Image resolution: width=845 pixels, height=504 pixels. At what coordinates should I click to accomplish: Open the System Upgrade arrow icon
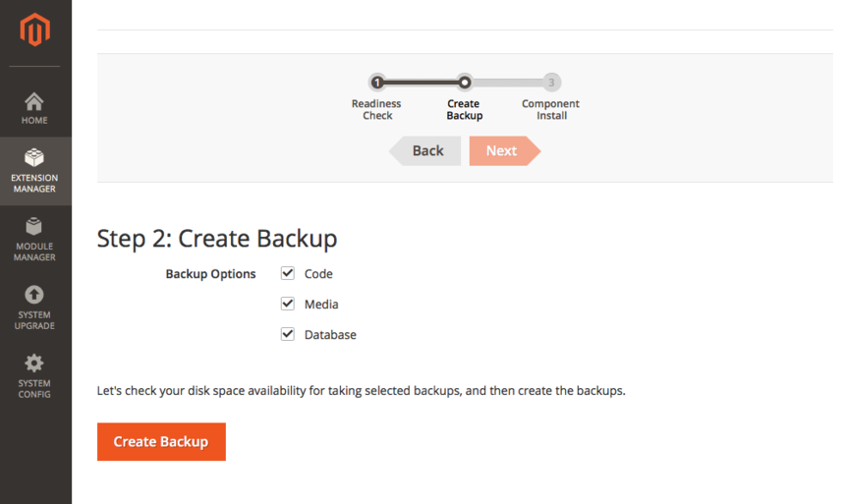[x=34, y=295]
